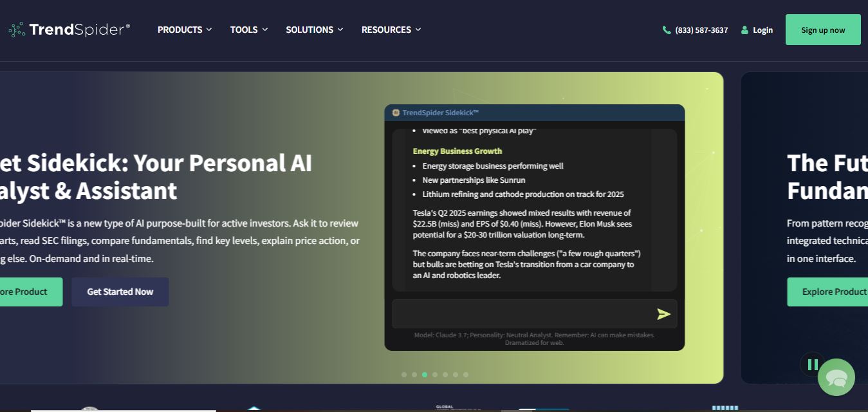The image size is (868, 412).
Task: Expand the Products dropdown
Action: pos(185,30)
